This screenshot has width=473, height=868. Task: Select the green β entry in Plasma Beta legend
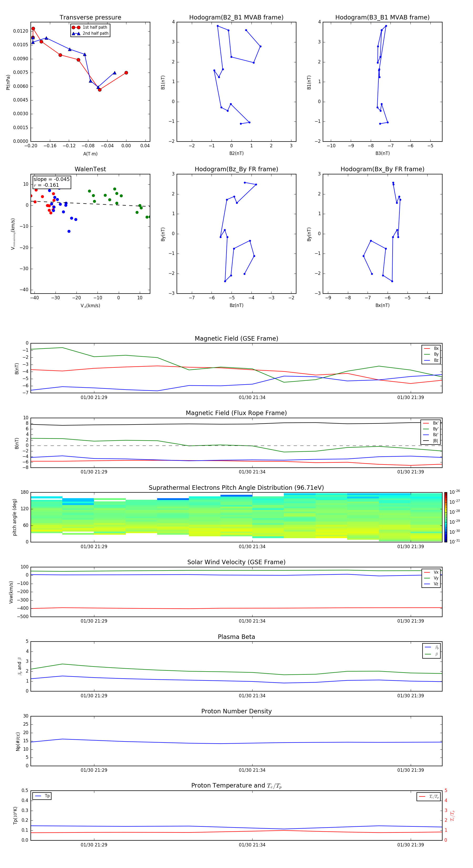coord(431,654)
